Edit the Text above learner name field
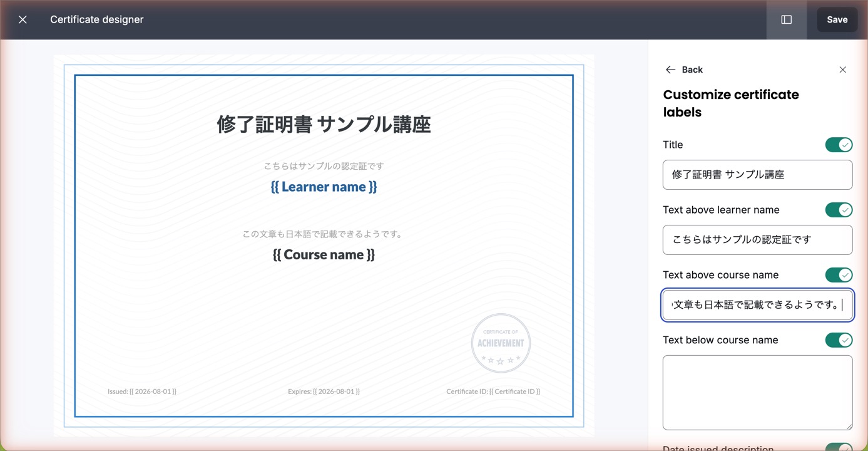This screenshot has width=868, height=451. (x=757, y=240)
